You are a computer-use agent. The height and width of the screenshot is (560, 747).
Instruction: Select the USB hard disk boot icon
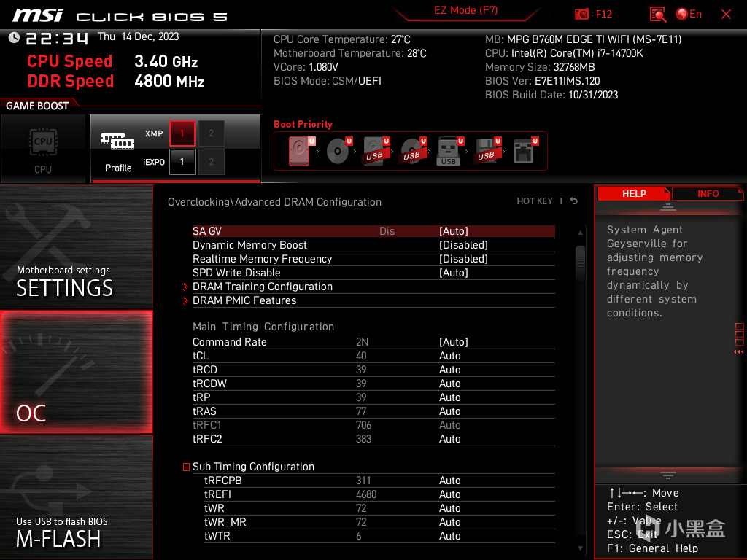(376, 151)
